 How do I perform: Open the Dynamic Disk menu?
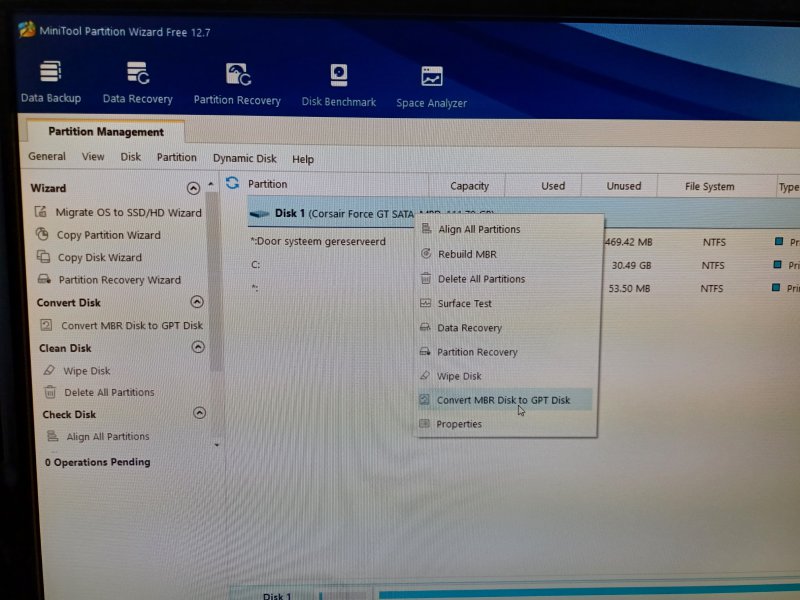pyautogui.click(x=244, y=158)
